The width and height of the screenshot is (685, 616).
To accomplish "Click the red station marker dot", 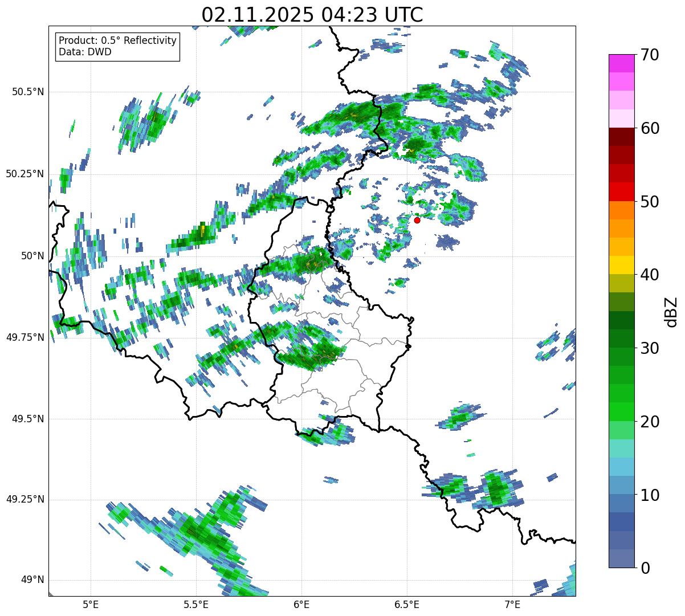I will [x=417, y=220].
